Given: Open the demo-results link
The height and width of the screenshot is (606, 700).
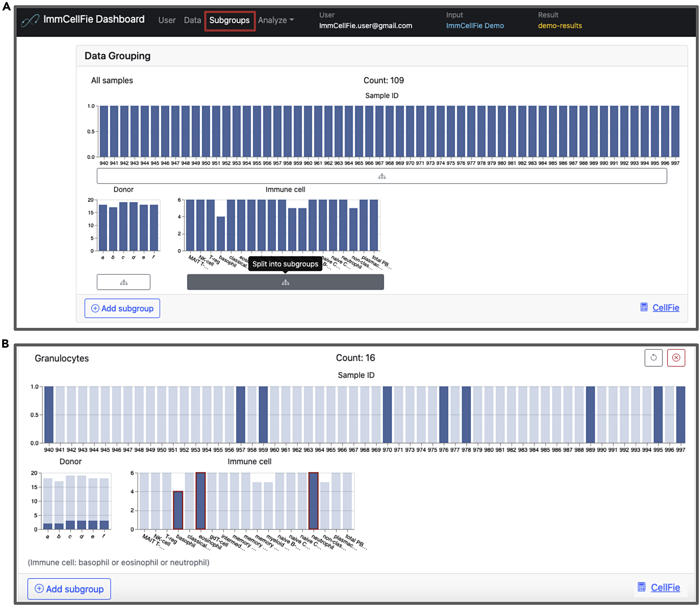Looking at the screenshot, I should [560, 26].
